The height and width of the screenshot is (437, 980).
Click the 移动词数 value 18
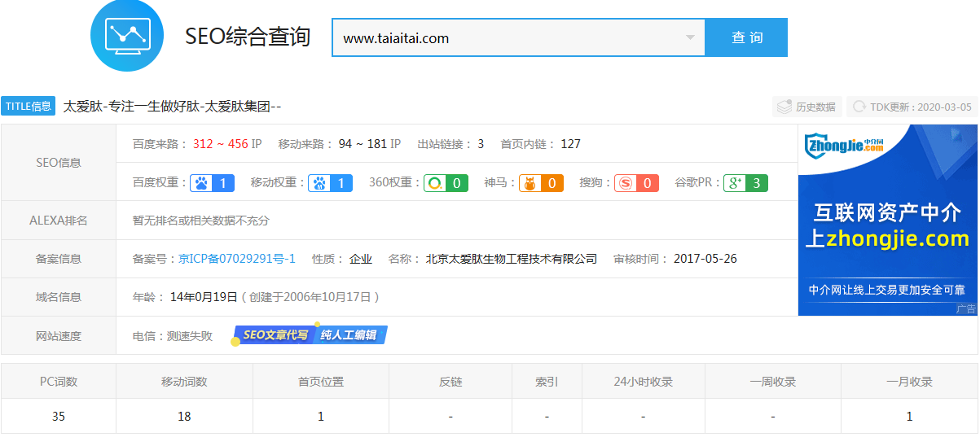(184, 416)
